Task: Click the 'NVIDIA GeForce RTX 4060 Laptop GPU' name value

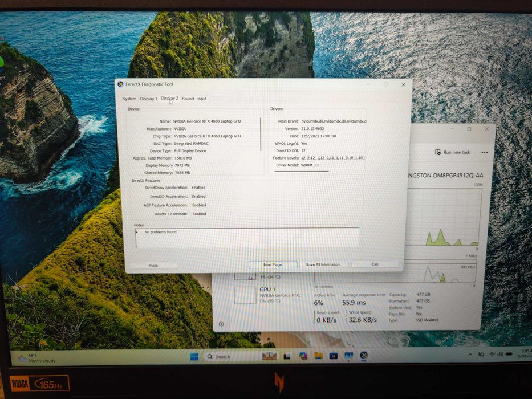Action: (207, 121)
